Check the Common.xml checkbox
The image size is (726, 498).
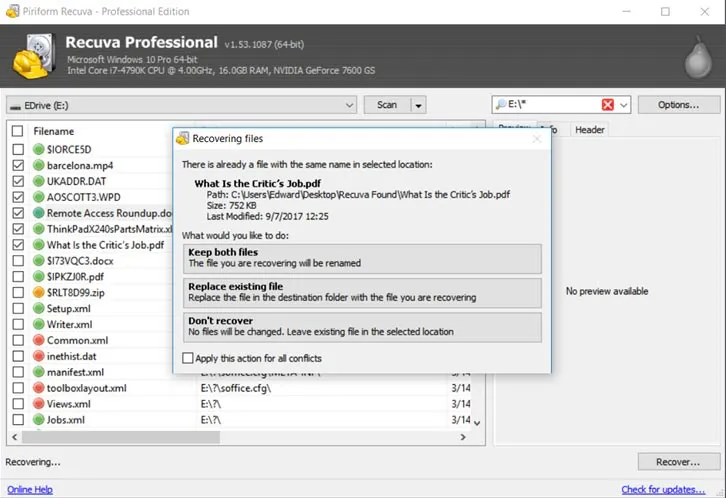click(18, 340)
